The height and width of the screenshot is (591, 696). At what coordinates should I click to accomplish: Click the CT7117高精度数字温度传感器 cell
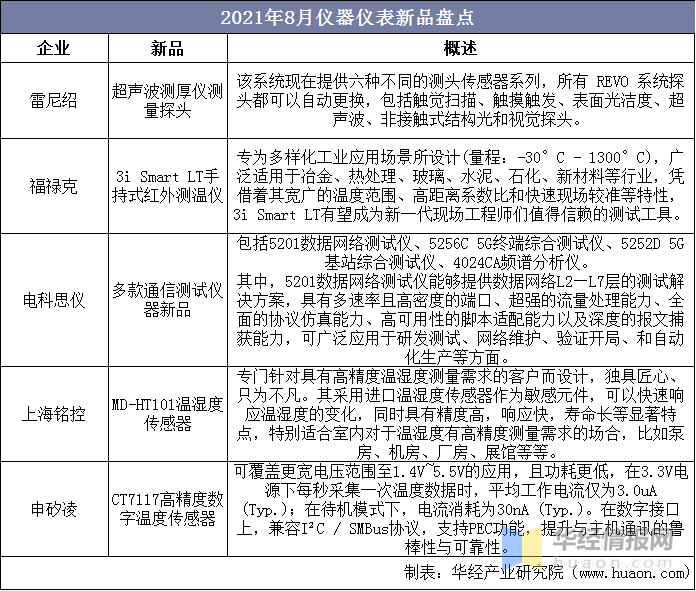(x=168, y=509)
